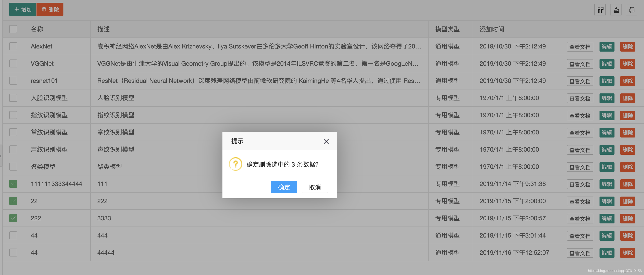Click the toolbar 删除 trash button

click(x=50, y=9)
